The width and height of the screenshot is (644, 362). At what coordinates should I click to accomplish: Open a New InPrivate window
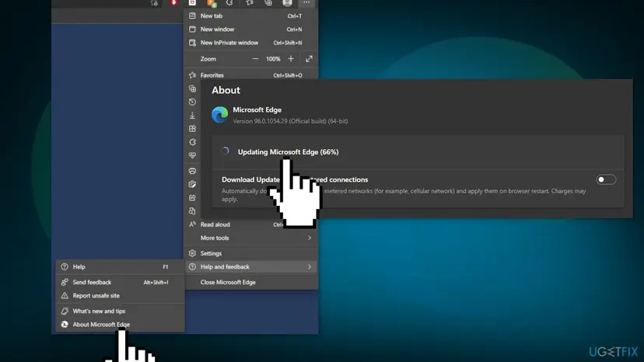coord(250,43)
